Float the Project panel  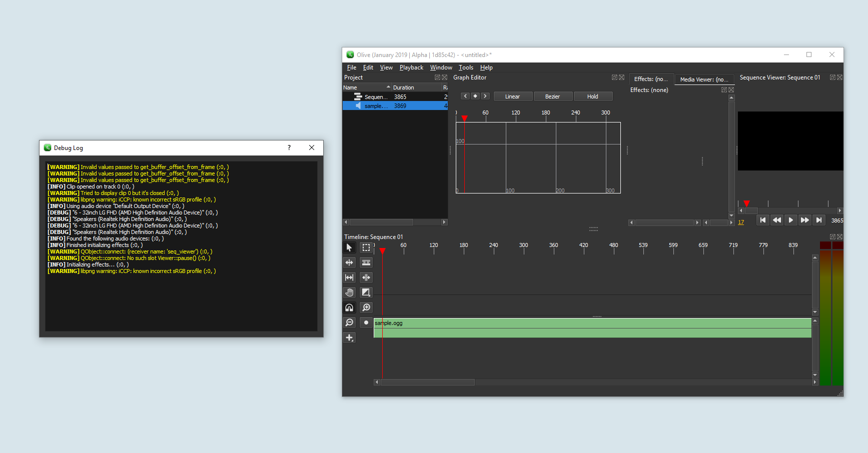pyautogui.click(x=437, y=77)
